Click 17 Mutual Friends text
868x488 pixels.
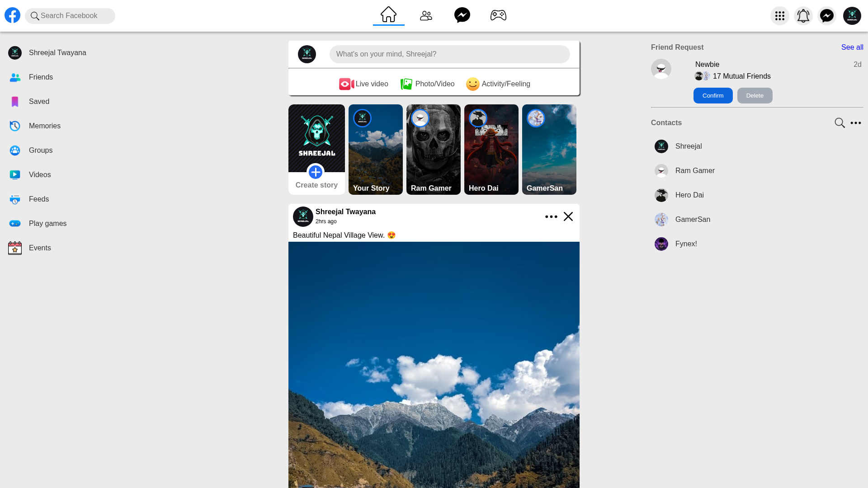(741, 76)
